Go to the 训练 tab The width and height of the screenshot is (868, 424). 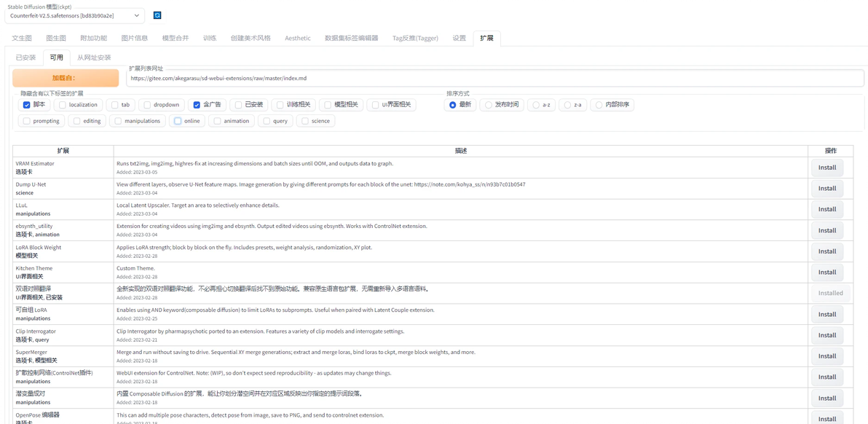click(210, 38)
